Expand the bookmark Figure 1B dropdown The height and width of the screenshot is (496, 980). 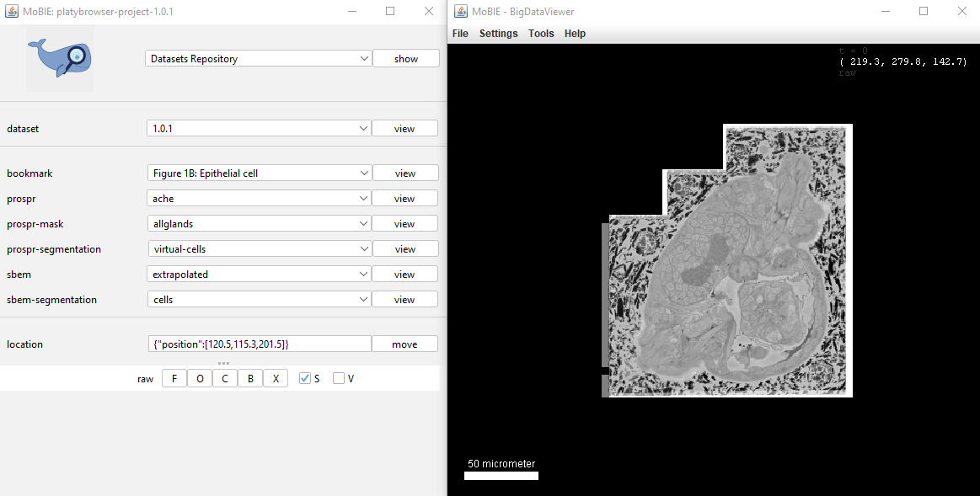coord(260,173)
